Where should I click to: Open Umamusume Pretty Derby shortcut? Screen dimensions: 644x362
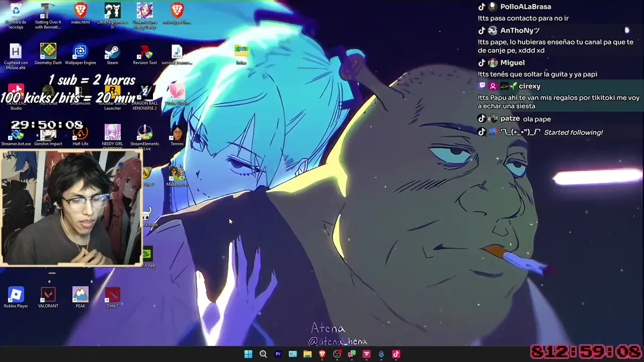pyautogui.click(x=145, y=16)
